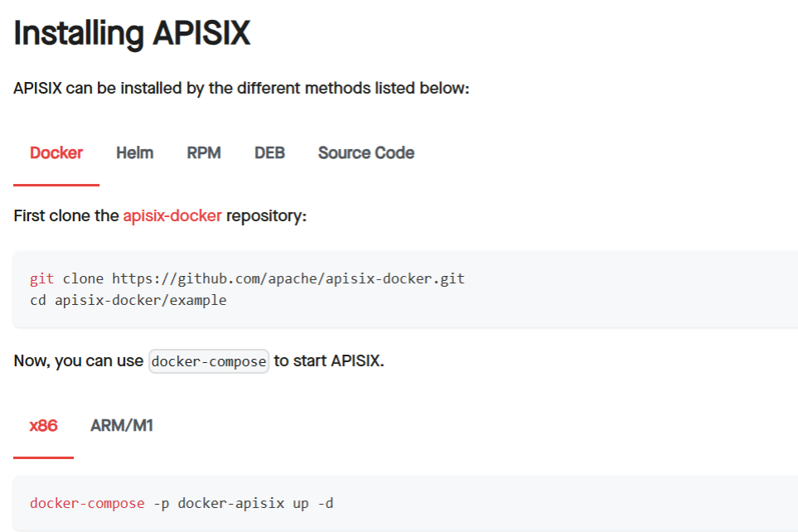Select the Docker installation tab
Viewport: 798px width, 532px height.
click(56, 152)
